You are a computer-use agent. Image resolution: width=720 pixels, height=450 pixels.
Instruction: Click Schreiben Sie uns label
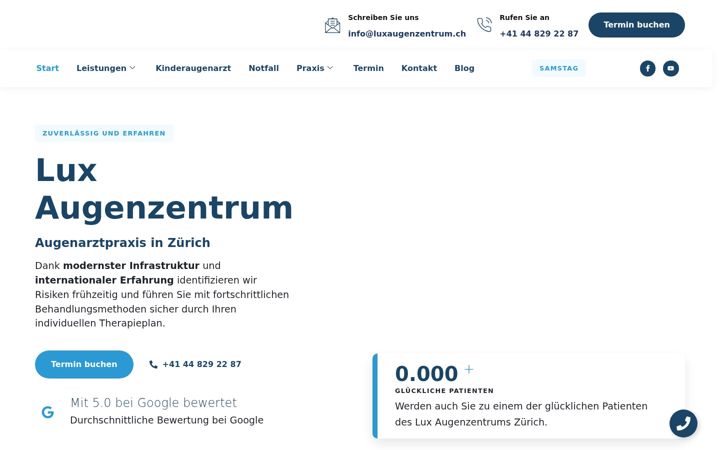point(383,17)
